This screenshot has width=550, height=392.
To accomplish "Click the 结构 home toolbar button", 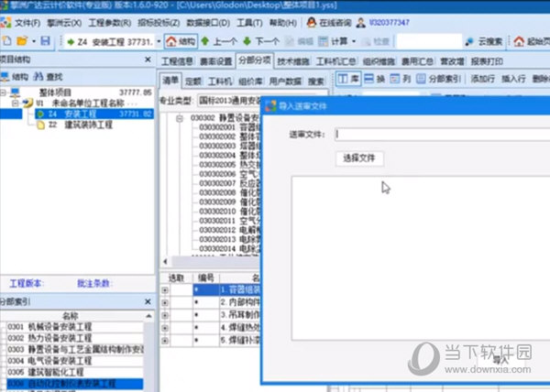I will coord(181,42).
